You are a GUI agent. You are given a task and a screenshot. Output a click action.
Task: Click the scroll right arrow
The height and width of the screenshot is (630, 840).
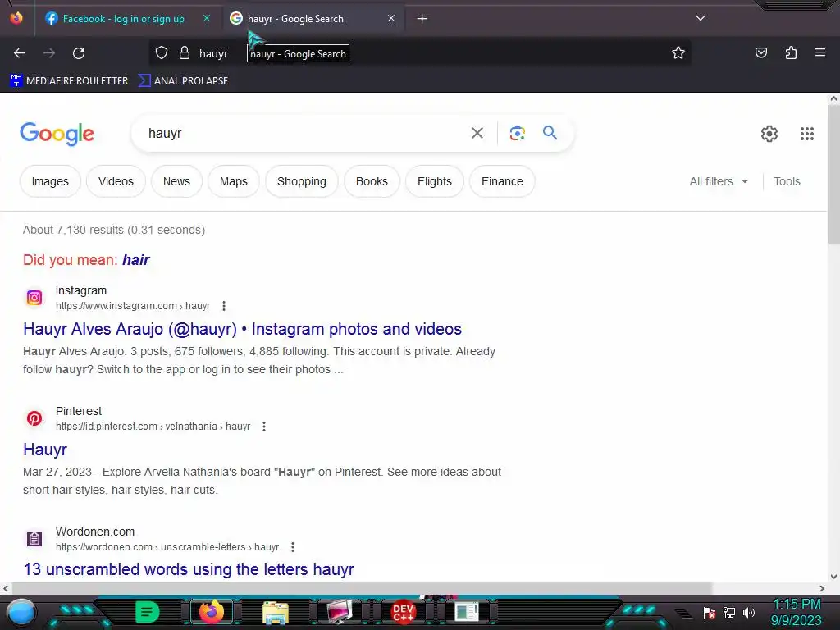click(822, 588)
